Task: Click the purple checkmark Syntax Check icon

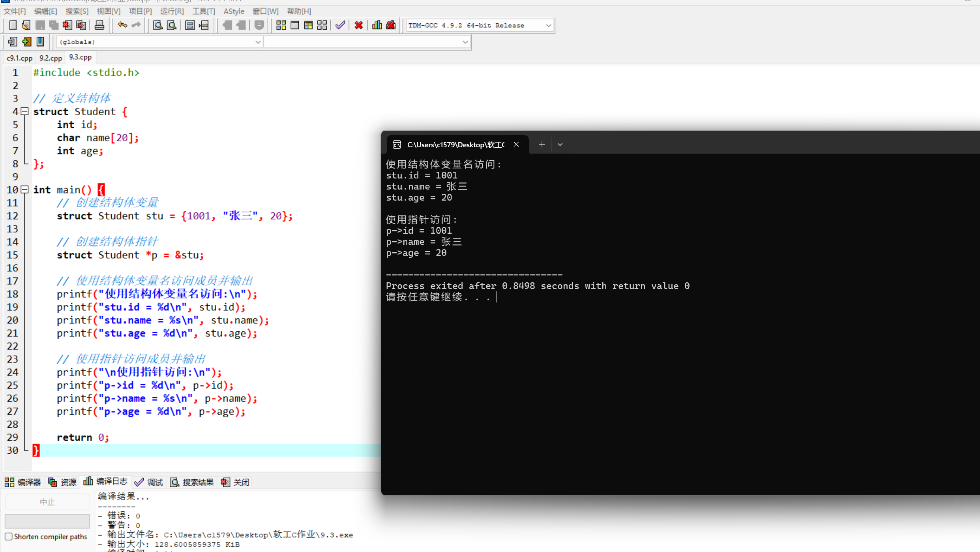Action: coord(340,25)
